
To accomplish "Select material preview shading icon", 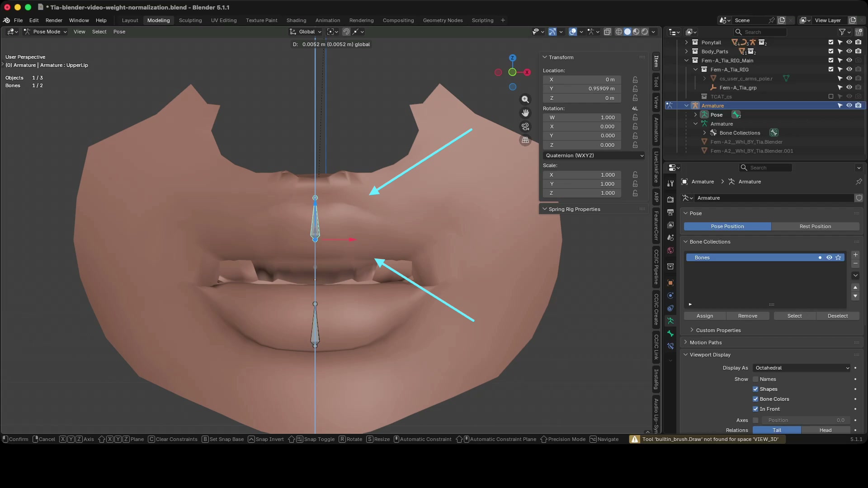I will click(636, 32).
